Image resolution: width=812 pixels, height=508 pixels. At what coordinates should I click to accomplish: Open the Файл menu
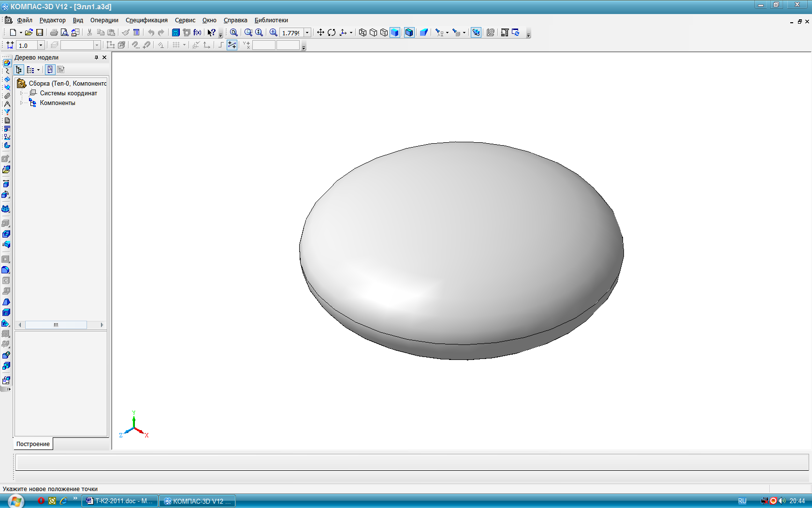click(x=25, y=20)
